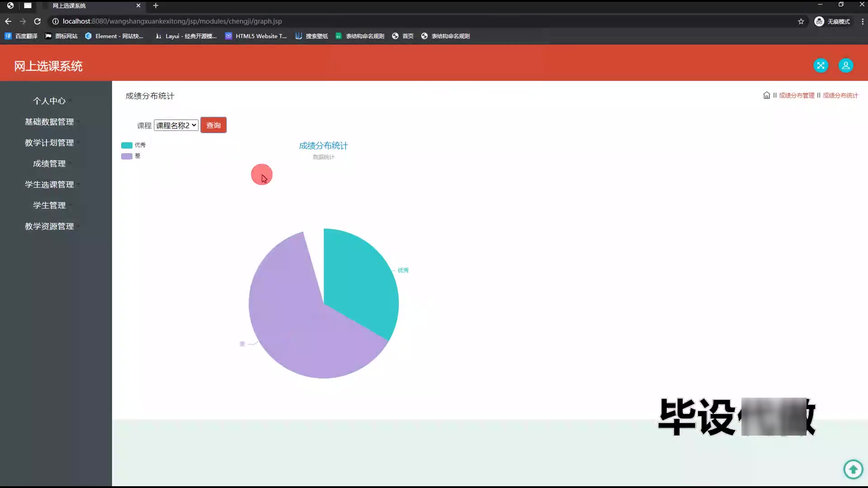The width and height of the screenshot is (868, 488).
Task: Go back with browser back arrow
Action: (8, 21)
